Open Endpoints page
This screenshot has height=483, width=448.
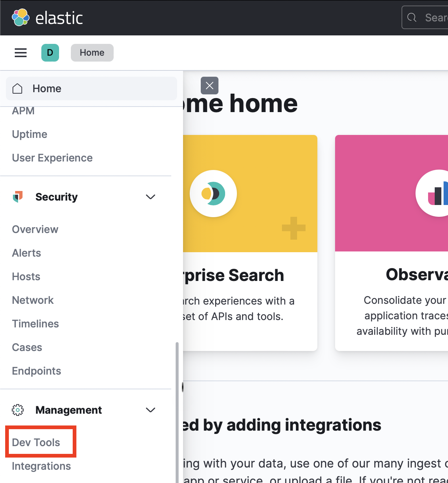tap(37, 371)
